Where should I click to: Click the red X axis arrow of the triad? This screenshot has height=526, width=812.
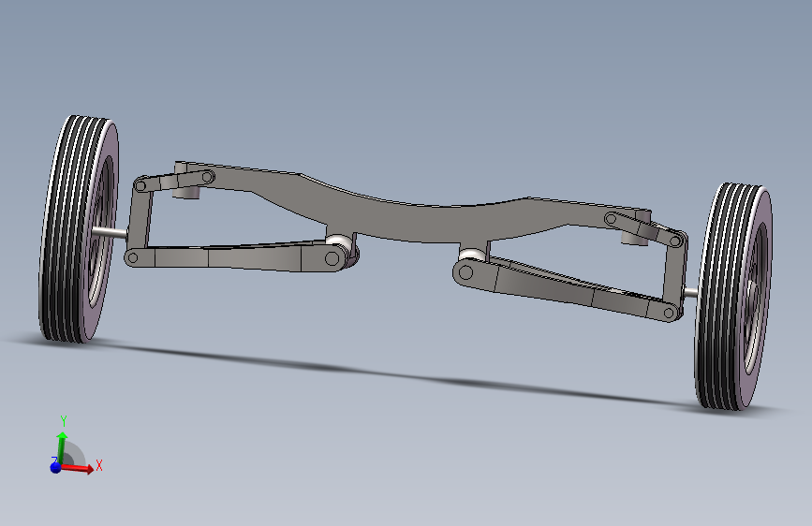click(x=79, y=469)
